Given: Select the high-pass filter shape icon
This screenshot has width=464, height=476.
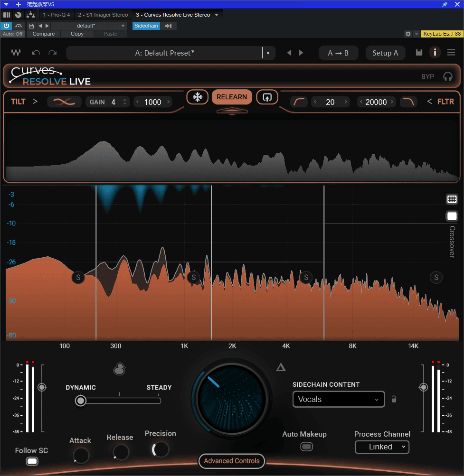Looking at the screenshot, I should coord(299,102).
